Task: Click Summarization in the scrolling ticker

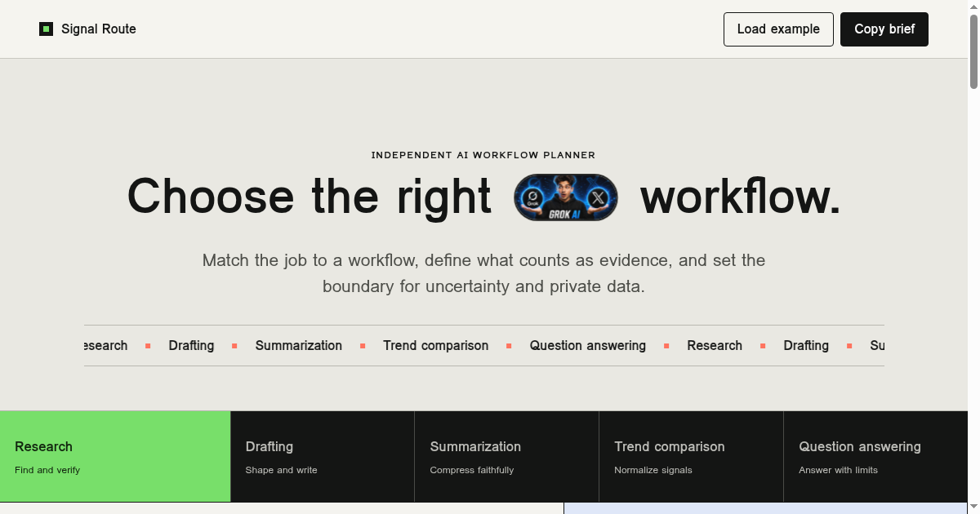Action: point(299,346)
